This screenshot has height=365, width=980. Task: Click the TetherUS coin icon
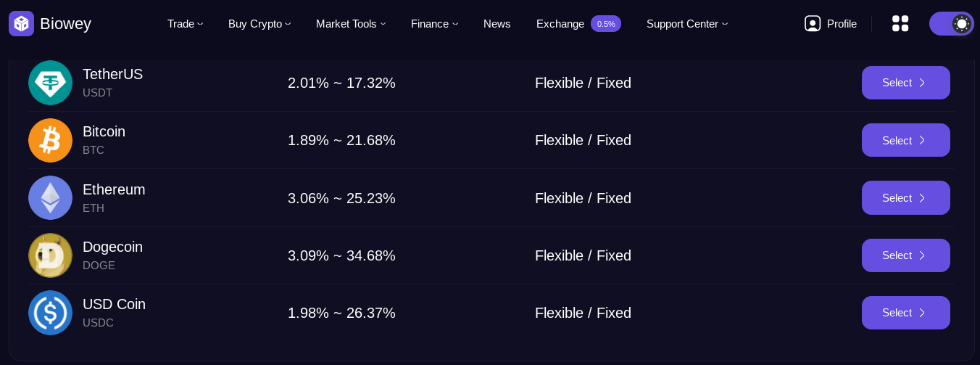click(50, 83)
